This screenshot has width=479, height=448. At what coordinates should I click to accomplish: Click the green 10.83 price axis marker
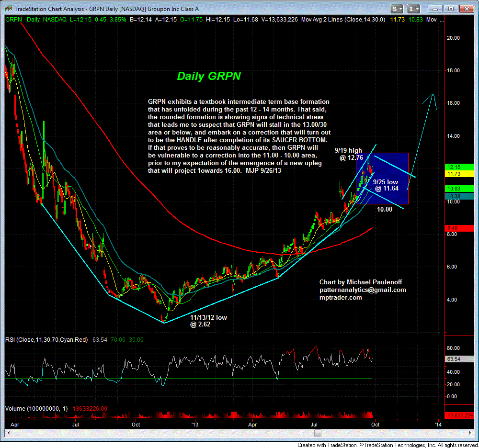point(460,189)
